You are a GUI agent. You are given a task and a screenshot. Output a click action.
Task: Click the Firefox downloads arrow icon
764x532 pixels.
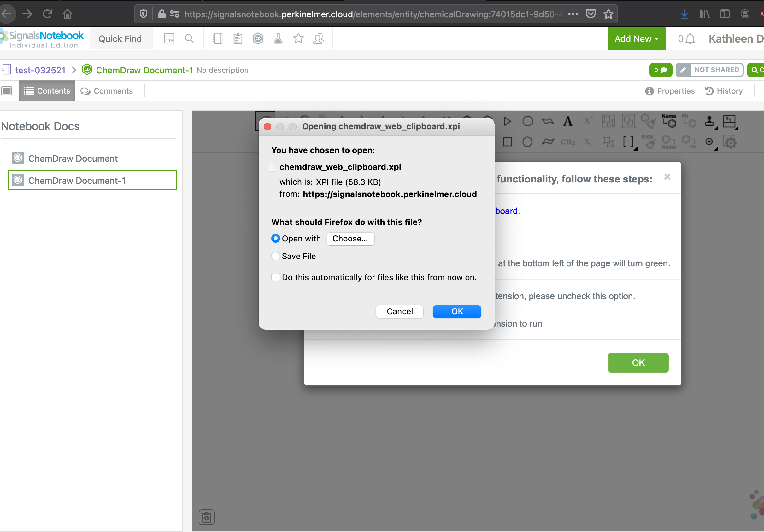coord(684,14)
